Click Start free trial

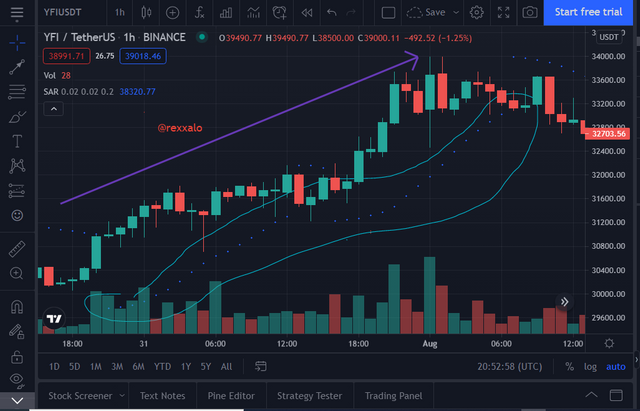588,12
